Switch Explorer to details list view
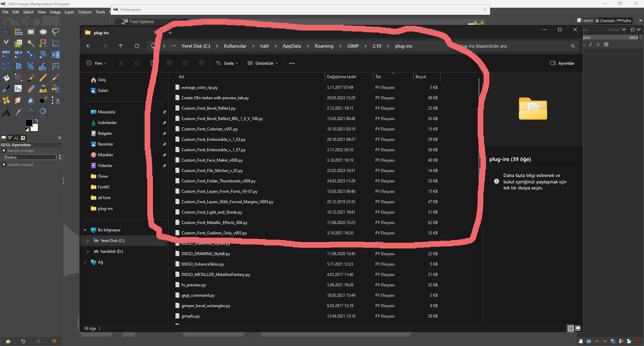Screen dimensions: 644x346 (x=571, y=328)
